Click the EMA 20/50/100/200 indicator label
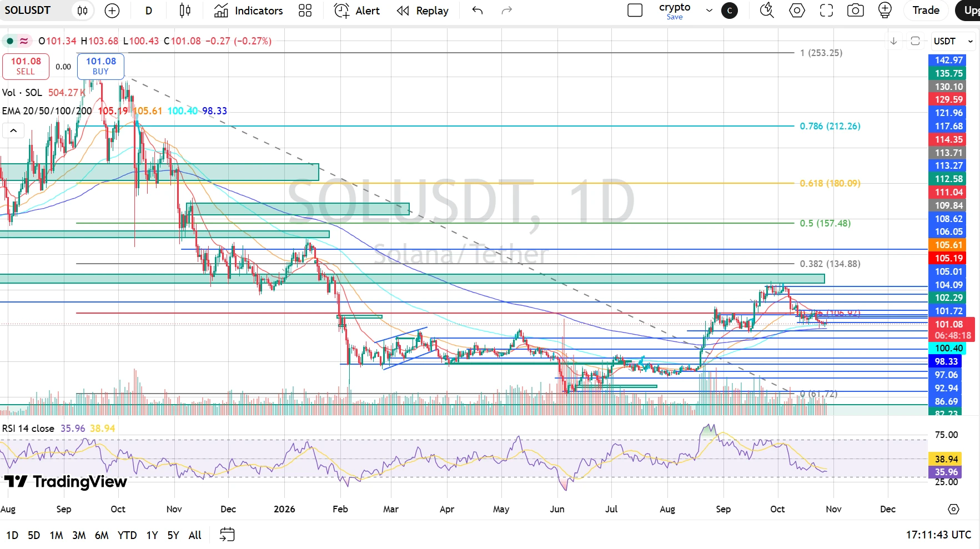 (47, 111)
